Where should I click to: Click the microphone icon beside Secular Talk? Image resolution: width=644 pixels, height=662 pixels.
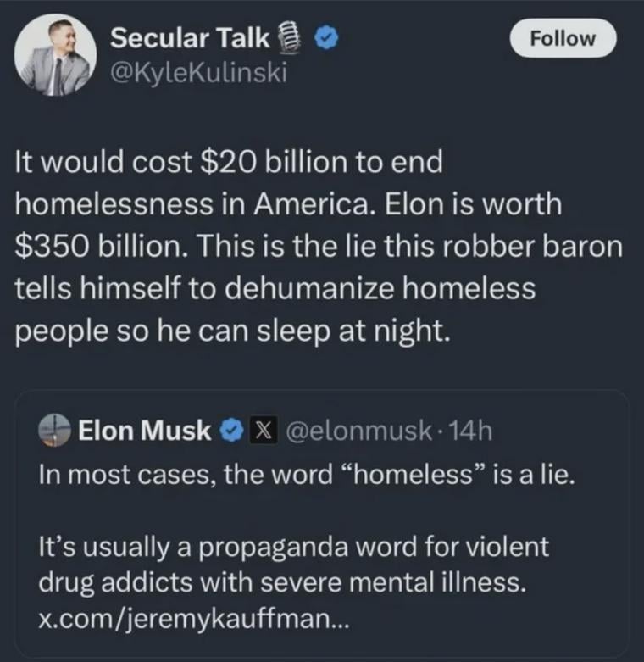(x=288, y=37)
